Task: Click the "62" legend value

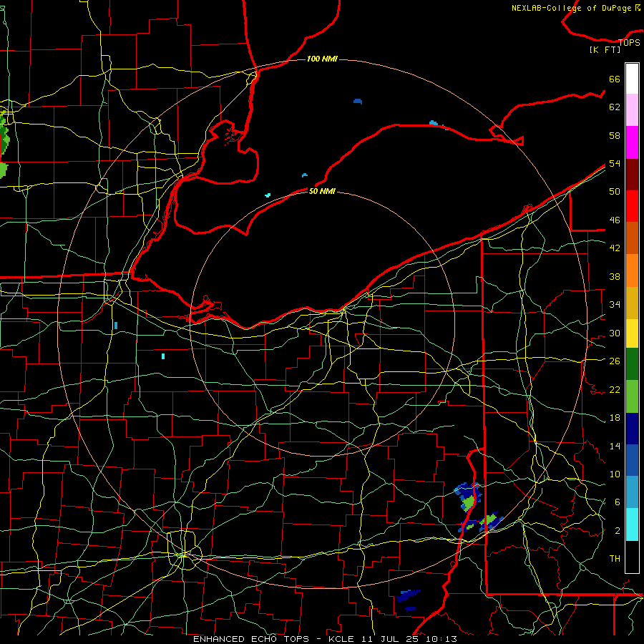Action: pyautogui.click(x=615, y=107)
